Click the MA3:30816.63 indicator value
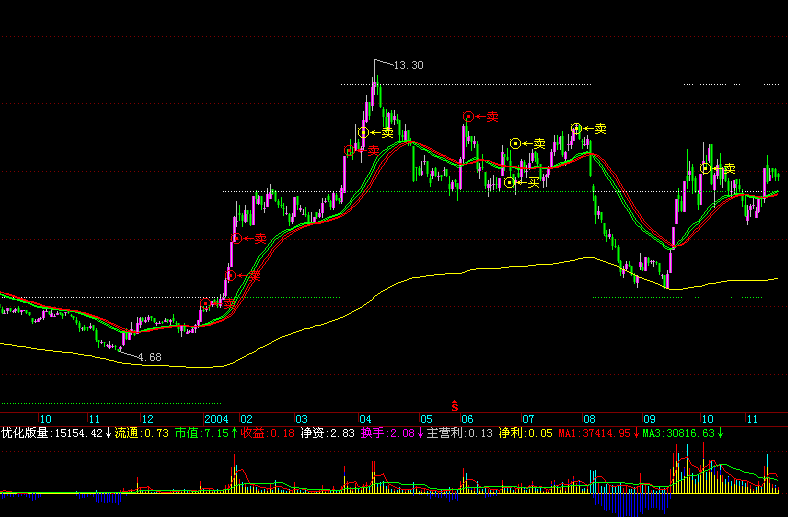This screenshot has width=788, height=517. 683,433
